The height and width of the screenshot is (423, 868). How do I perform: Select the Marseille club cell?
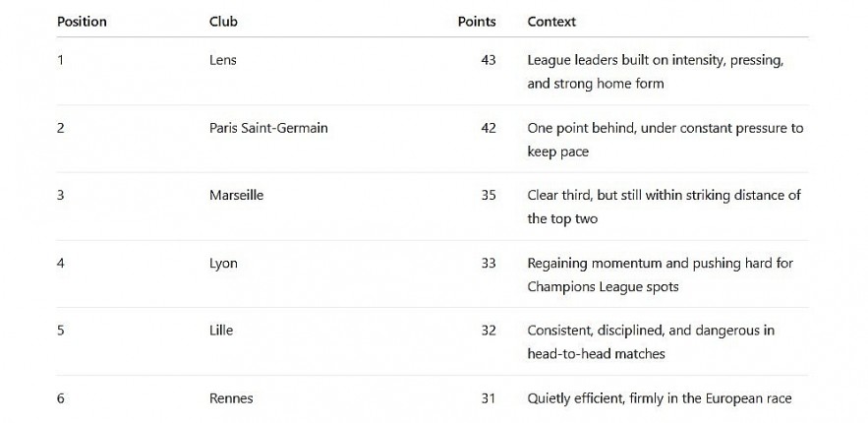(x=236, y=195)
